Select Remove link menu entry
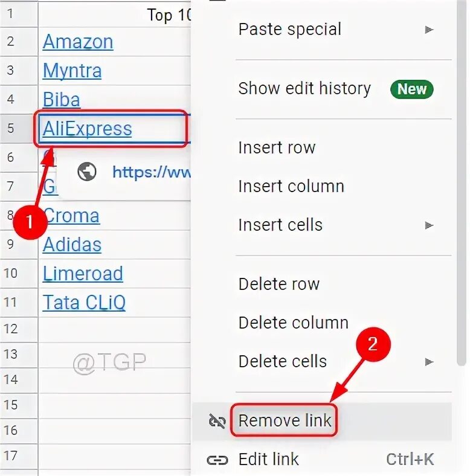 click(322, 421)
